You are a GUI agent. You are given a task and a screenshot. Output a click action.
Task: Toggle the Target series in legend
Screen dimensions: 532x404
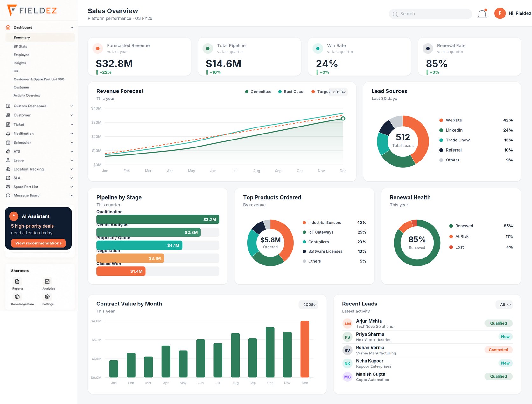(321, 92)
